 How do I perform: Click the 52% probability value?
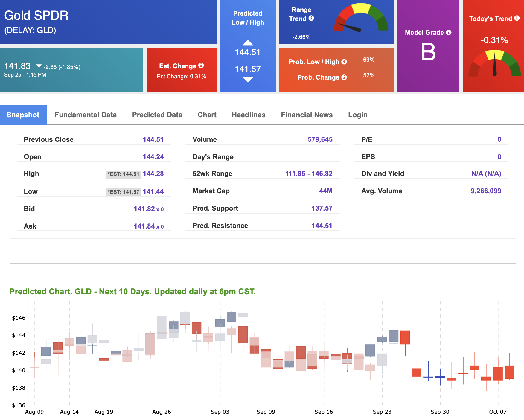click(x=369, y=75)
